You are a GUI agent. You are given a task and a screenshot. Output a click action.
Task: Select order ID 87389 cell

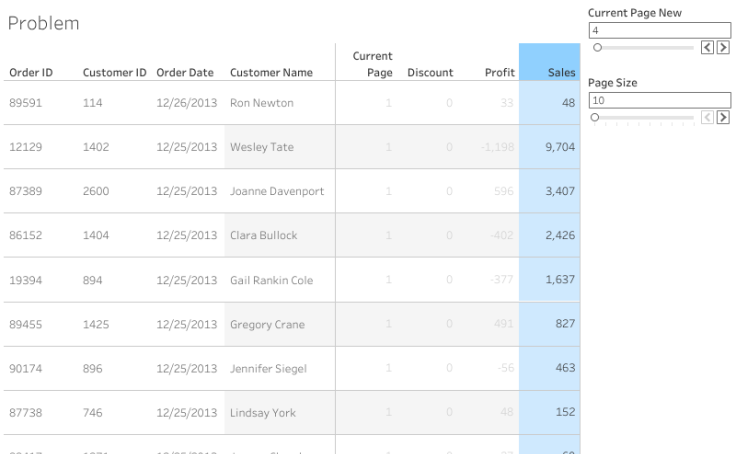pos(25,192)
